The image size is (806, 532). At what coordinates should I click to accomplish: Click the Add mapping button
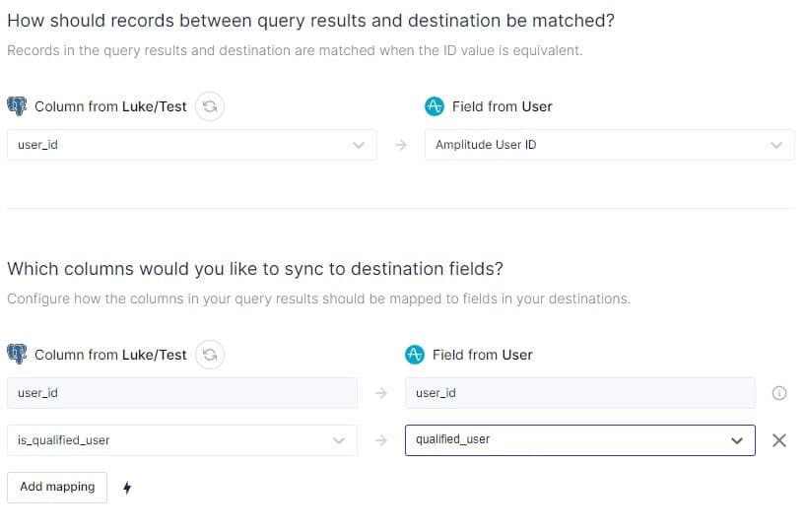coord(57,487)
